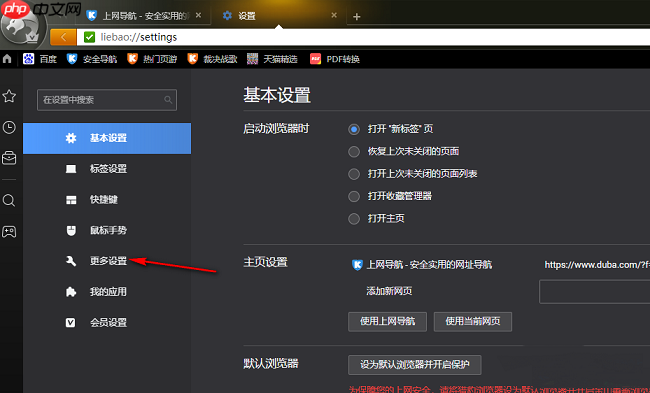This screenshot has width=650, height=393.
Task: Open the PDF转换 bookmark
Action: [x=335, y=59]
